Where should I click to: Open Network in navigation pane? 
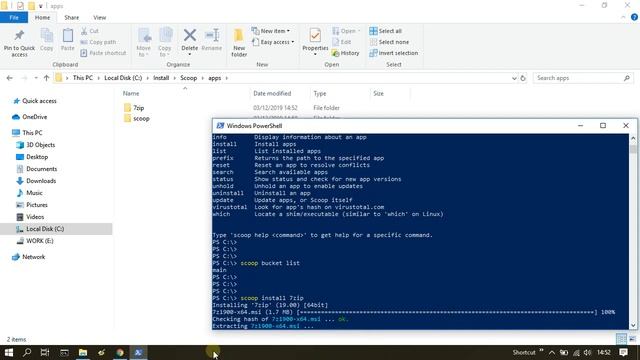click(33, 257)
